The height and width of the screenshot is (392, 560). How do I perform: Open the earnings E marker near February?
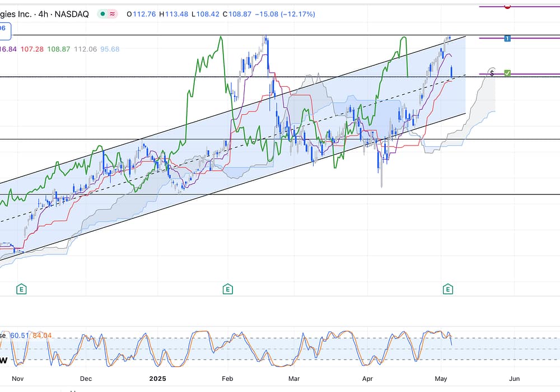coord(228,289)
